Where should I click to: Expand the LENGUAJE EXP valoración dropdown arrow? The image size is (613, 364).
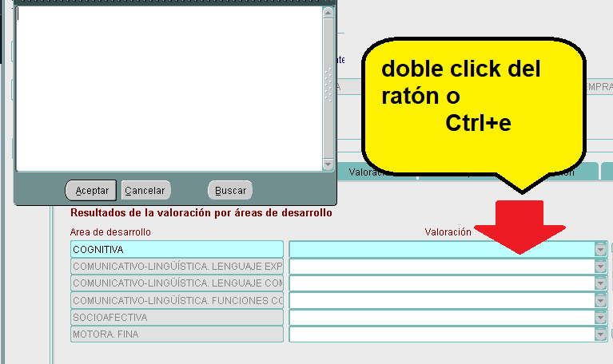601,266
